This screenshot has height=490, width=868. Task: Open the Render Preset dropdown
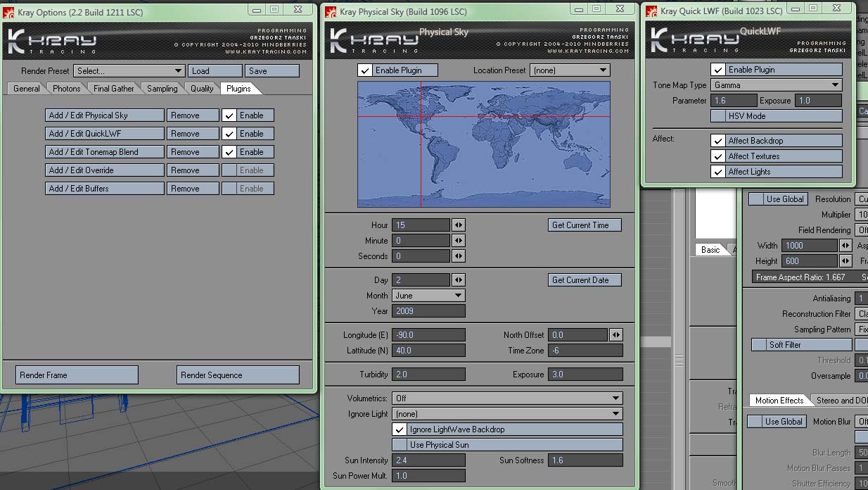tap(129, 71)
